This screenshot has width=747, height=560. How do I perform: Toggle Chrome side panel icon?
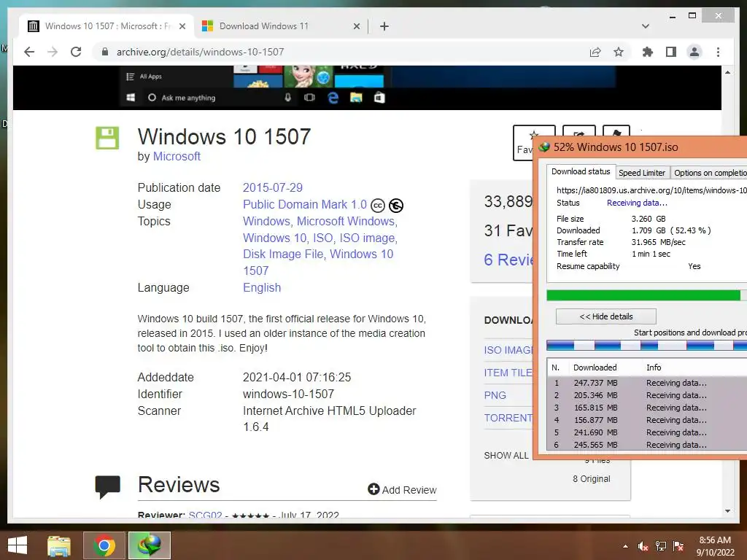[671, 52]
